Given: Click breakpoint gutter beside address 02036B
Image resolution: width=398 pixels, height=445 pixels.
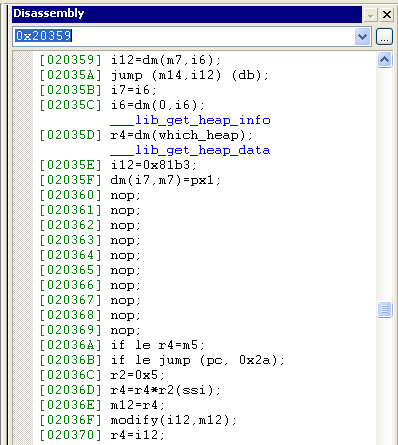Looking at the screenshot, I should [x=23, y=360].
